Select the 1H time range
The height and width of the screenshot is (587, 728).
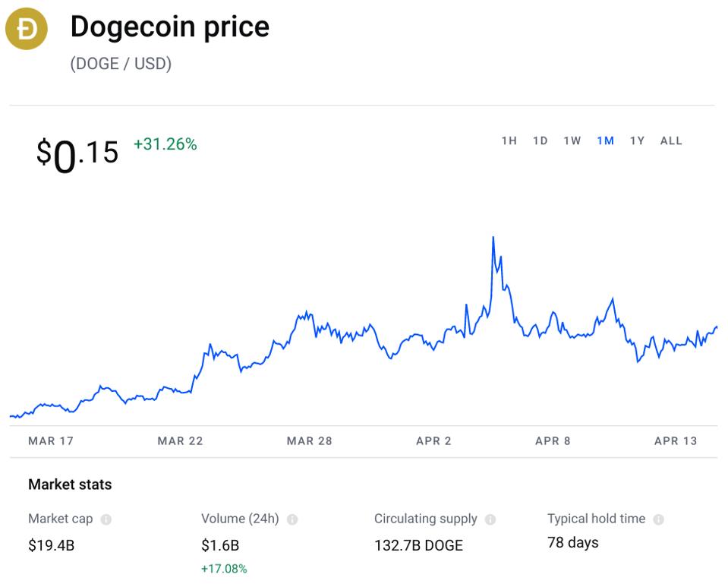pyautogui.click(x=509, y=140)
